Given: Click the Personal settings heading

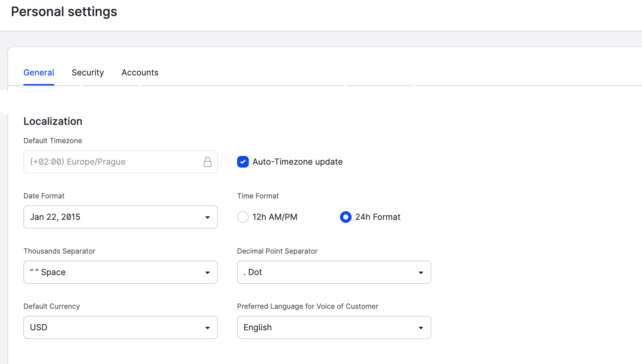Looking at the screenshot, I should [64, 12].
